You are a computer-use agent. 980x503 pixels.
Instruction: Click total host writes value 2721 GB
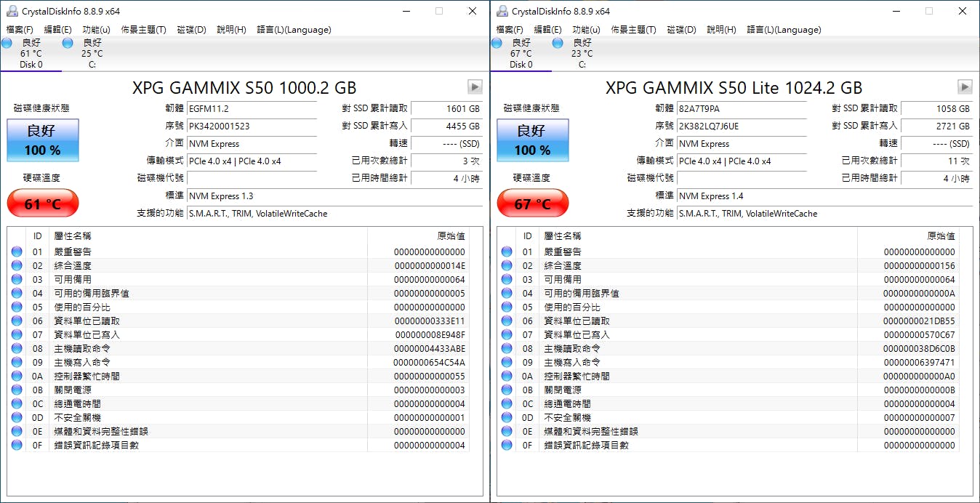pos(937,126)
